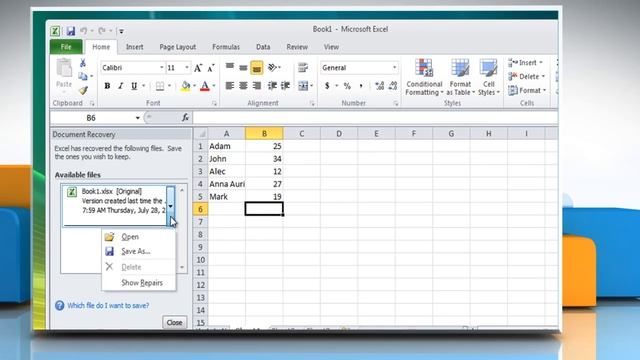The image size is (640, 360).
Task: Align text right icon
Action: pyautogui.click(x=257, y=86)
